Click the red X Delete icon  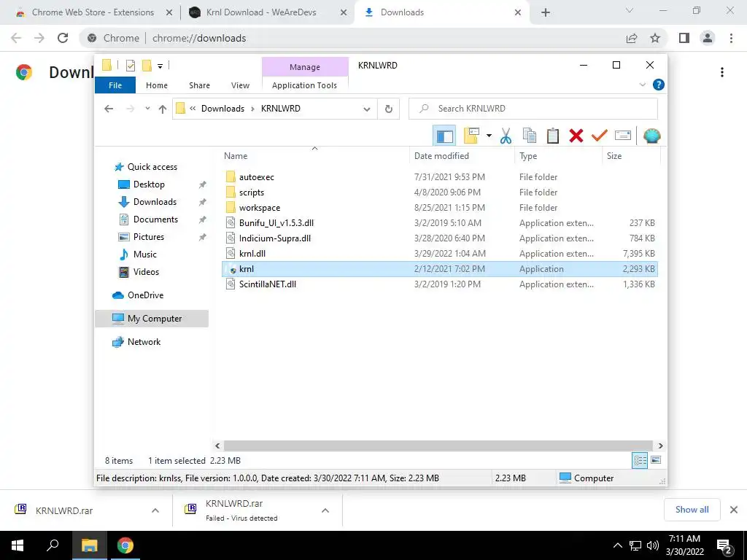pos(576,136)
